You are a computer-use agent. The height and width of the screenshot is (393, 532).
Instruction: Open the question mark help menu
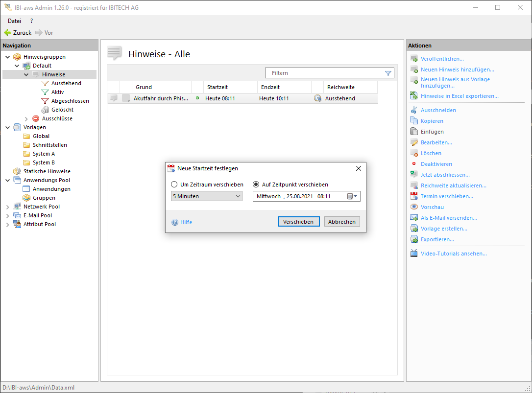pyautogui.click(x=32, y=21)
